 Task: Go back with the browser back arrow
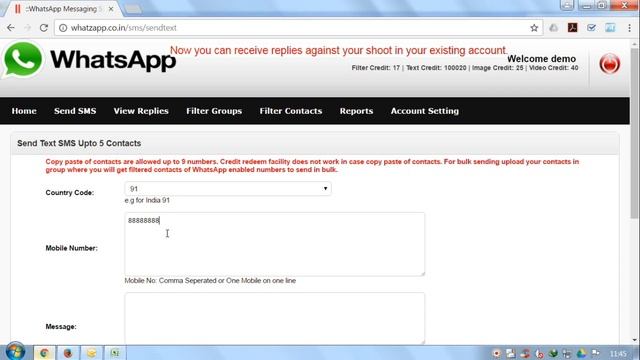coord(11,28)
